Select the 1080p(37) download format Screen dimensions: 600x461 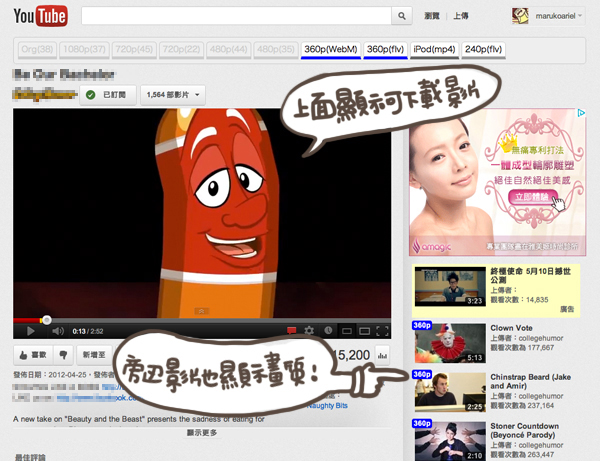pos(84,50)
